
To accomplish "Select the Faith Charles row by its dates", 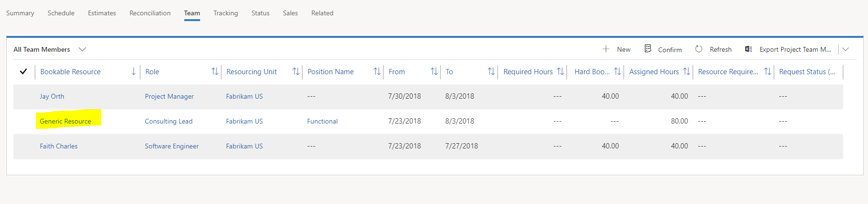I will point(404,146).
